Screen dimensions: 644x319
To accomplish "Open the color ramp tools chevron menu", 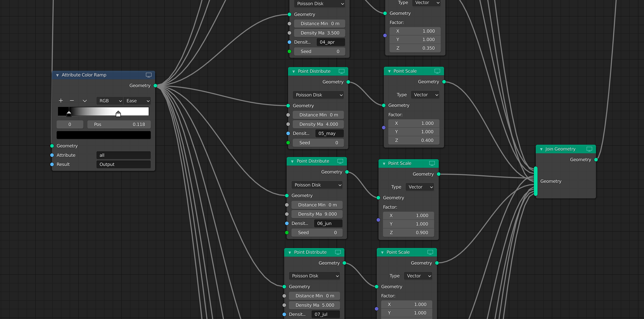I will (85, 101).
